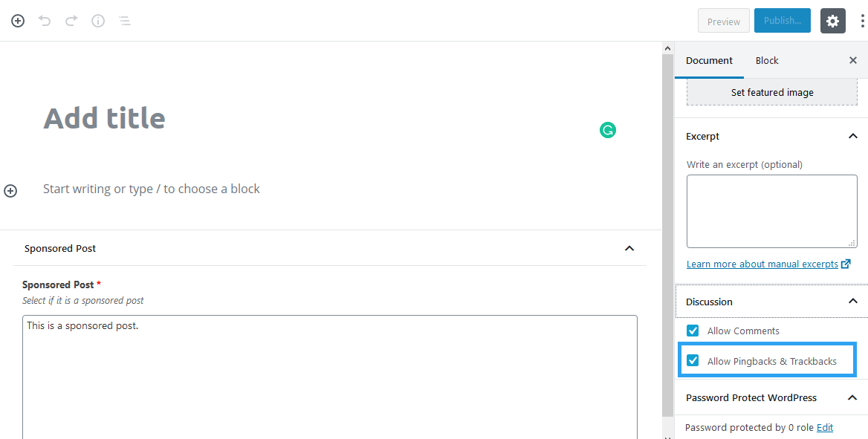
Task: Collapse the Excerpt panel
Action: tap(852, 136)
